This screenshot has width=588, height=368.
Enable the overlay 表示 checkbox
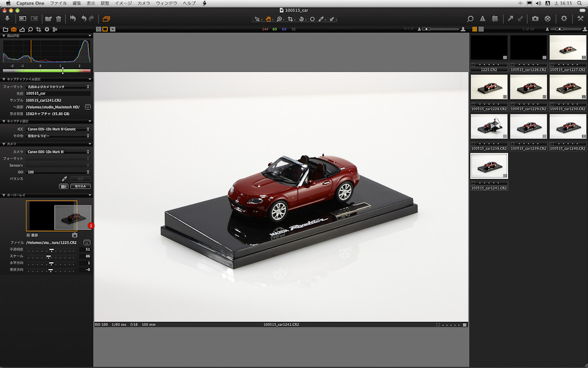[x=28, y=235]
